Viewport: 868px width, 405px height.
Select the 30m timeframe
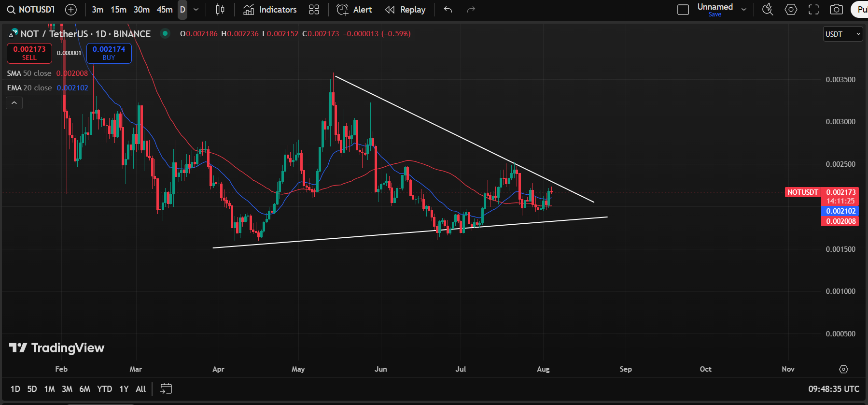[141, 10]
